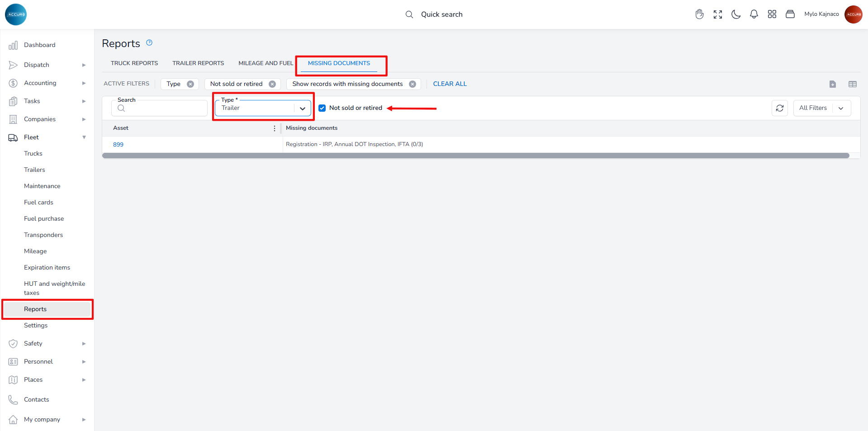
Task: Open the apps grid icon
Action: (x=772, y=14)
